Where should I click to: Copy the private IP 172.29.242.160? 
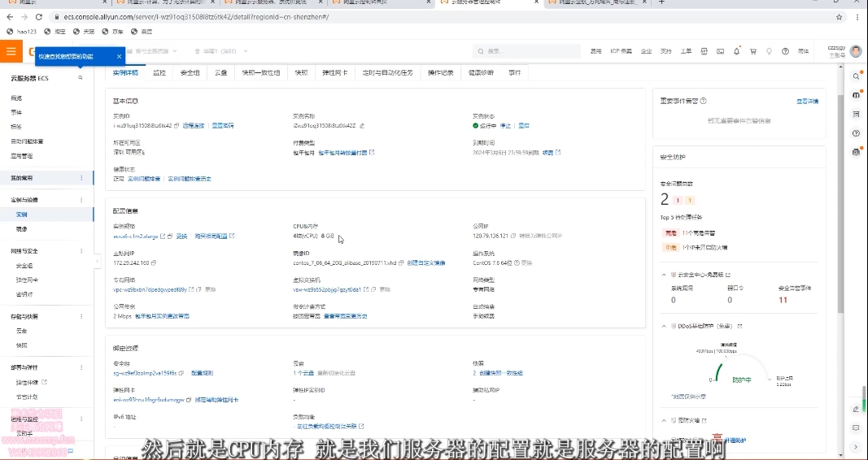click(153, 263)
